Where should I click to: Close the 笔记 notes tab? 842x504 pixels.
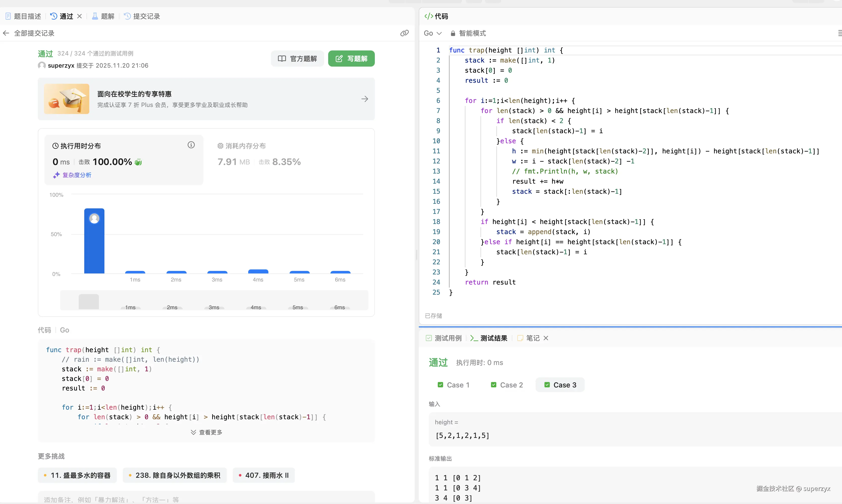point(546,338)
